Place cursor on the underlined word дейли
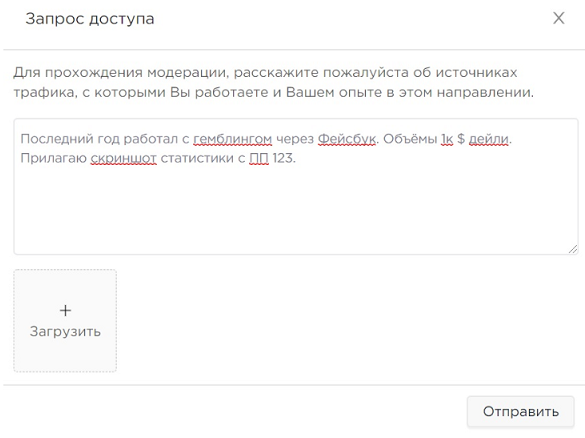 point(489,139)
